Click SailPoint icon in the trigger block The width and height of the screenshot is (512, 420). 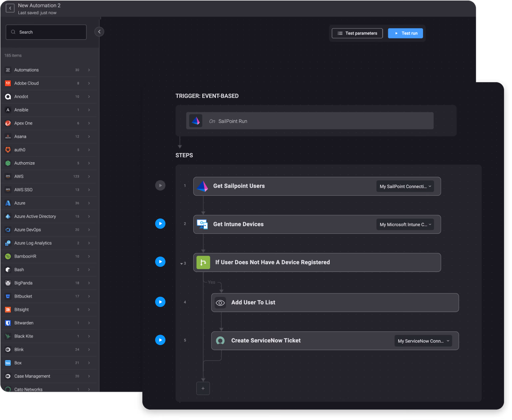(x=196, y=121)
